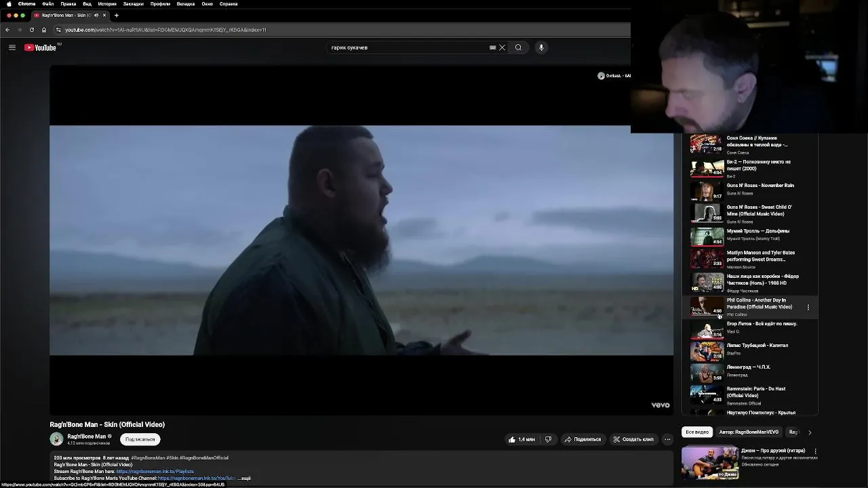Play Guns N' Roses - Sweet Child O' Mine
The image size is (868, 488).
click(x=749, y=213)
